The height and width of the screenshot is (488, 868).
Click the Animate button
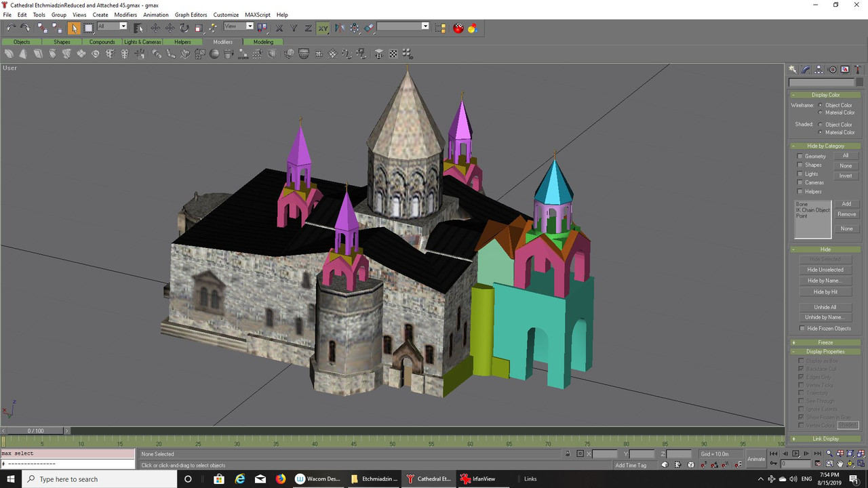pos(755,459)
